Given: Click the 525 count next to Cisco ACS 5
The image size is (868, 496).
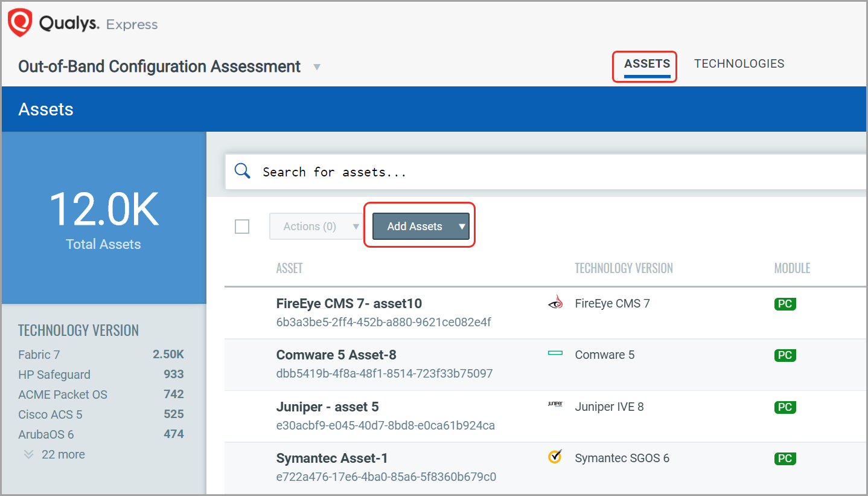Looking at the screenshot, I should 174,414.
